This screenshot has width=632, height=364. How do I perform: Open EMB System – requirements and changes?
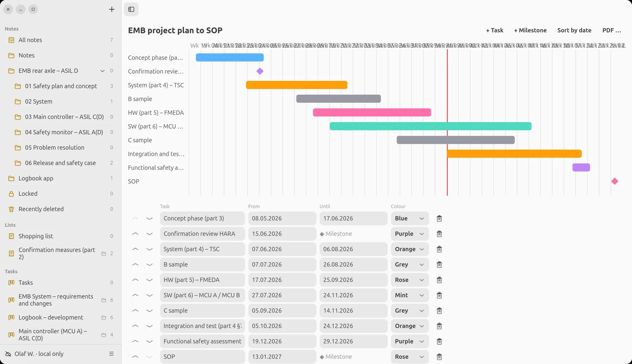tap(61, 300)
